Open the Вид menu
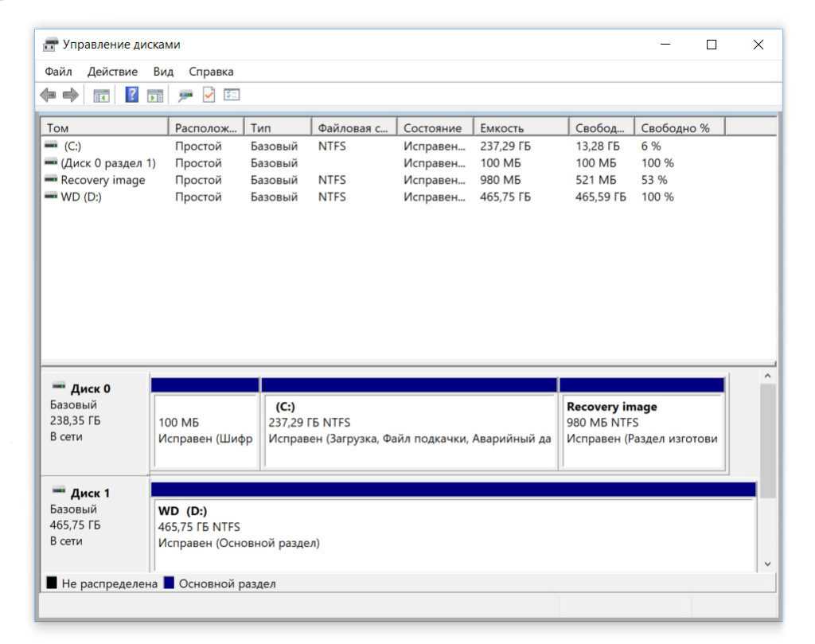 click(163, 72)
